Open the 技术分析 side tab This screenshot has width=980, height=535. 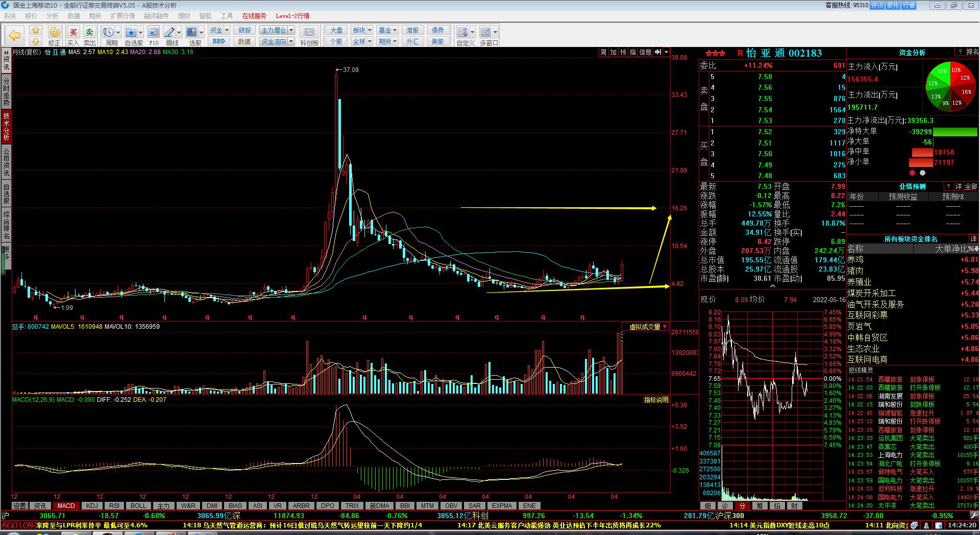[6, 126]
